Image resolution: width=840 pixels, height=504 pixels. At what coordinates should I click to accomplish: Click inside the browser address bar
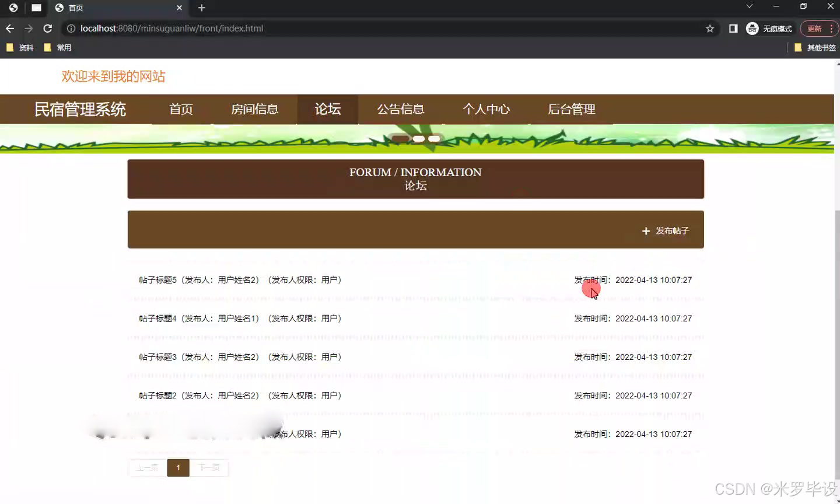pyautogui.click(x=350, y=28)
